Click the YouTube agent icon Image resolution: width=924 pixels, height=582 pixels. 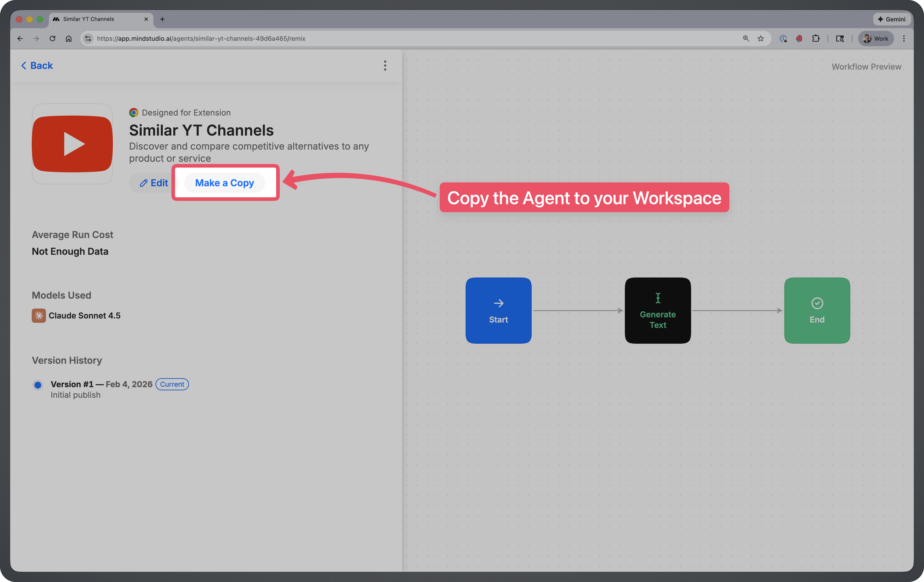(72, 144)
